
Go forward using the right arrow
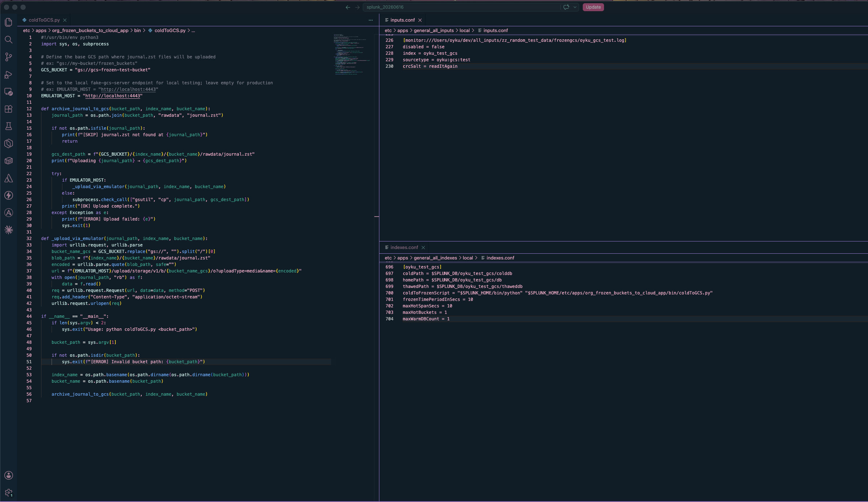[357, 7]
